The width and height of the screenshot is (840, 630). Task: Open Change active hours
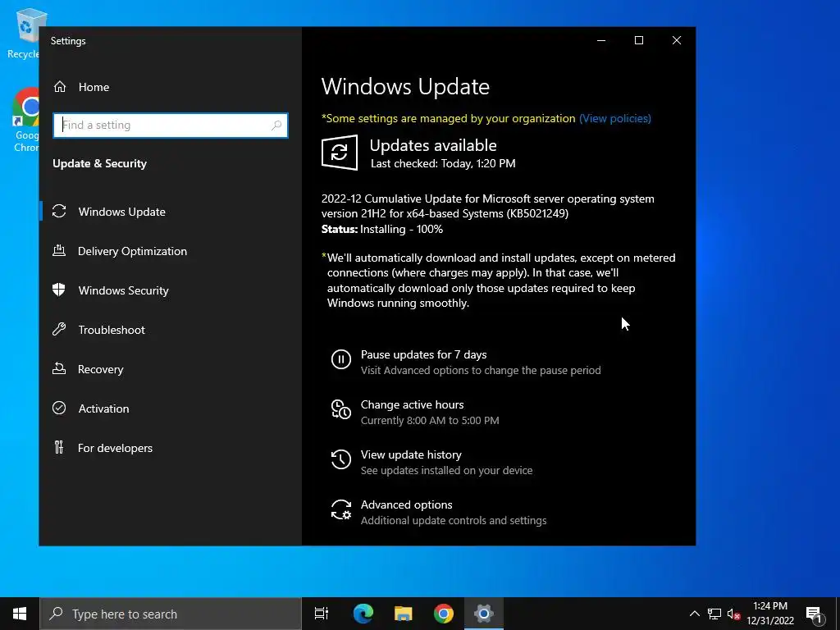(x=412, y=404)
